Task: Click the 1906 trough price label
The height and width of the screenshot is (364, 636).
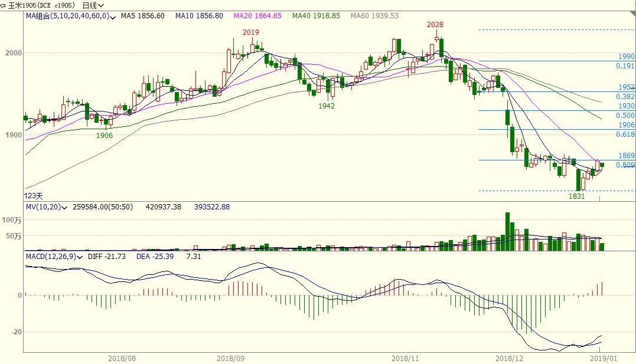Action: coord(105,136)
